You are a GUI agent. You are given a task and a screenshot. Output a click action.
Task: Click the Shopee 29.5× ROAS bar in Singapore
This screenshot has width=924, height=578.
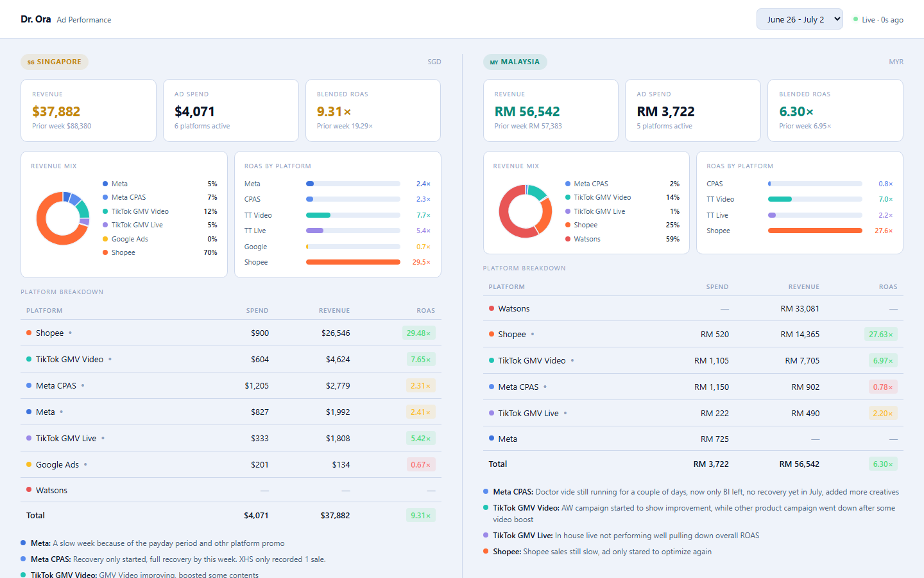tap(353, 262)
